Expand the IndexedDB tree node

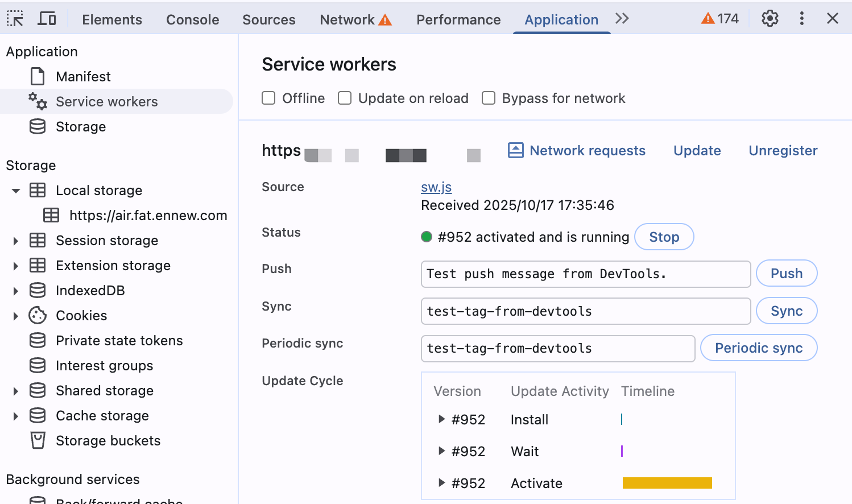click(16, 291)
